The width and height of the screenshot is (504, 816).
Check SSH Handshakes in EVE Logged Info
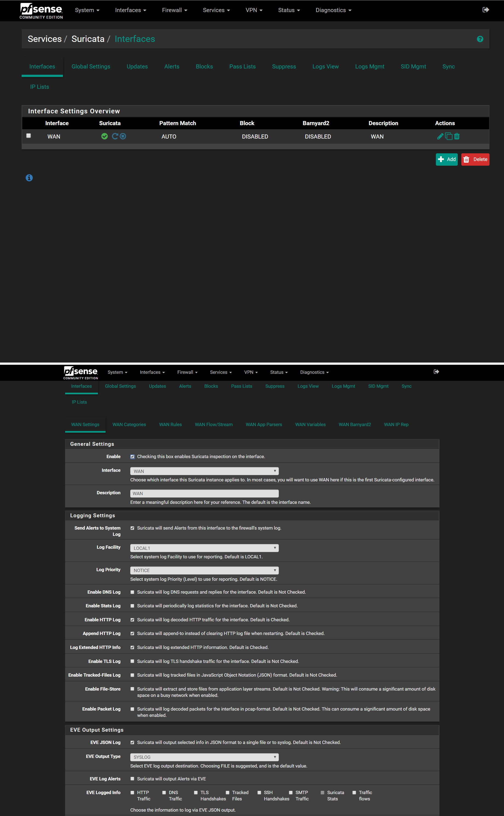259,793
